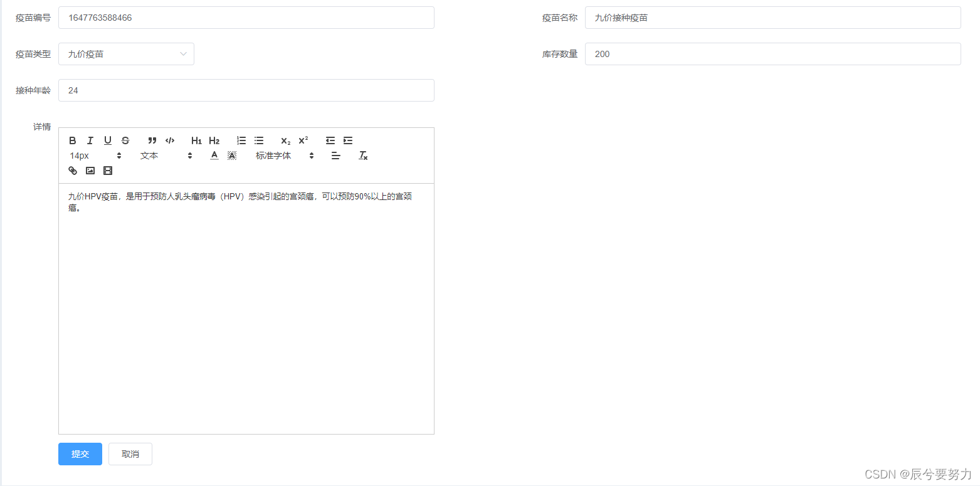980x486 pixels.
Task: Insert an image into the editor
Action: [x=90, y=171]
